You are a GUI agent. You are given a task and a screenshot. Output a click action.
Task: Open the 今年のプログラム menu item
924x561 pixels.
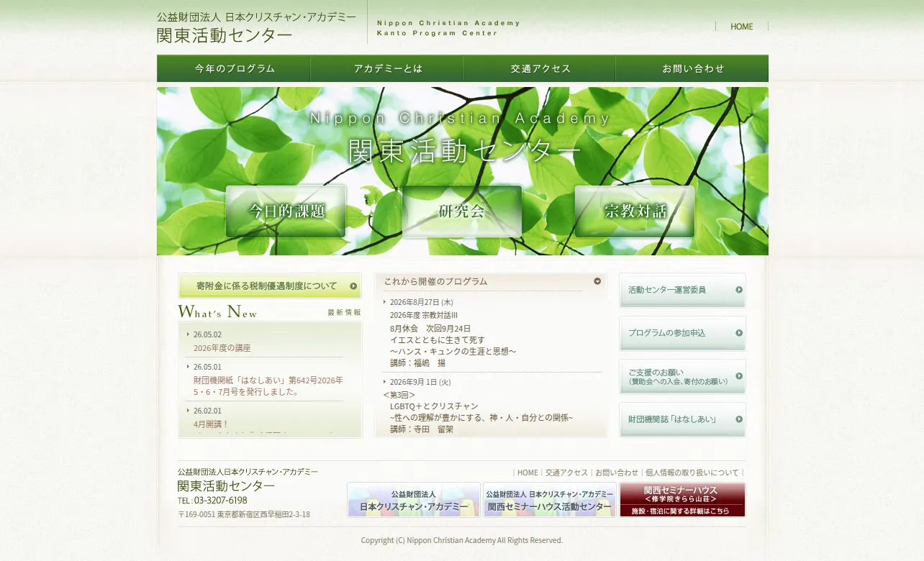234,68
